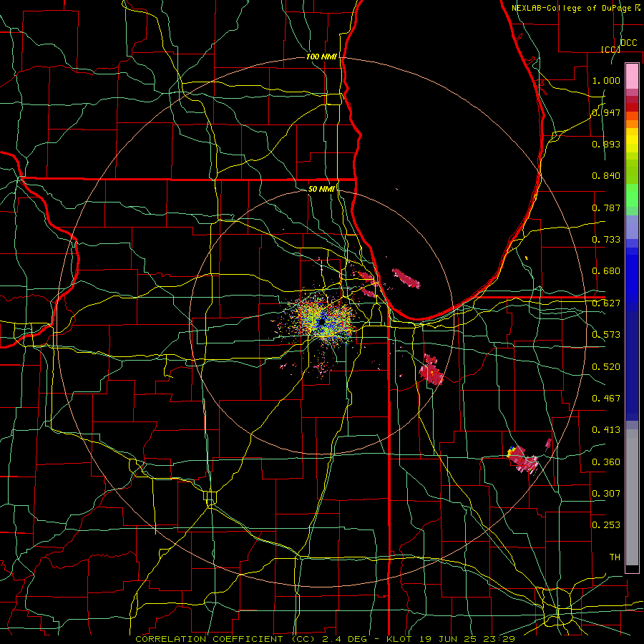Pick the red swatch in the color scale
This screenshot has width=644, height=644.
point(632,107)
